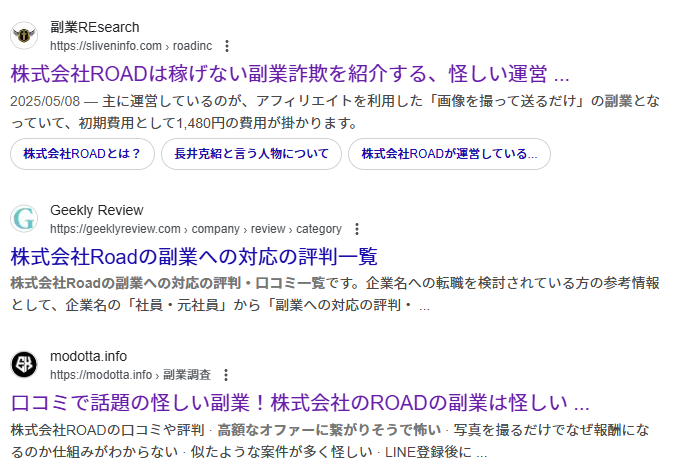
Task: Click the modotta.info site name
Action: click(89, 356)
